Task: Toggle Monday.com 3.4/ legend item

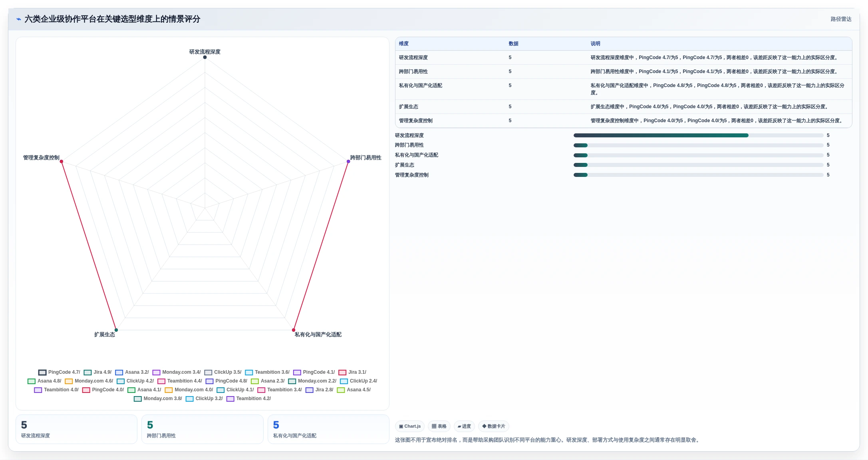Action: point(177,372)
